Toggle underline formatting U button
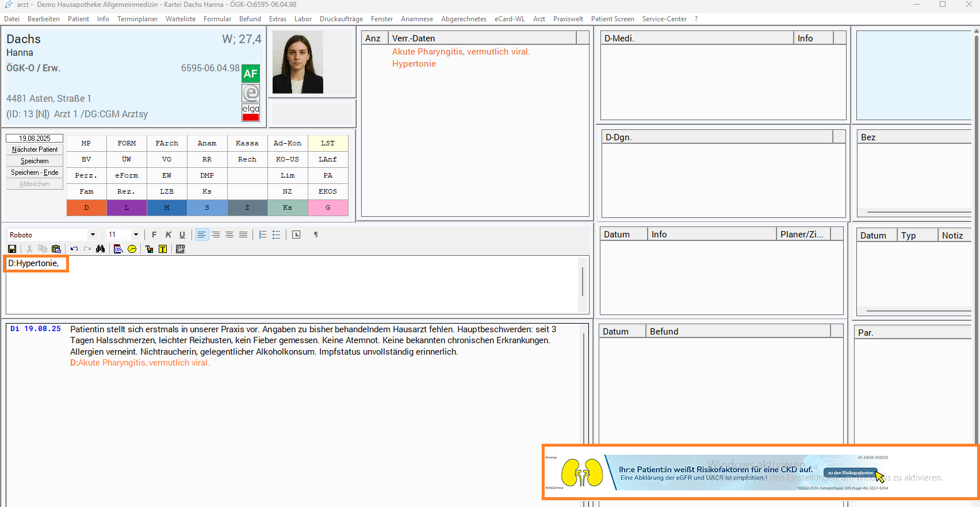The height and width of the screenshot is (507, 980). [182, 235]
